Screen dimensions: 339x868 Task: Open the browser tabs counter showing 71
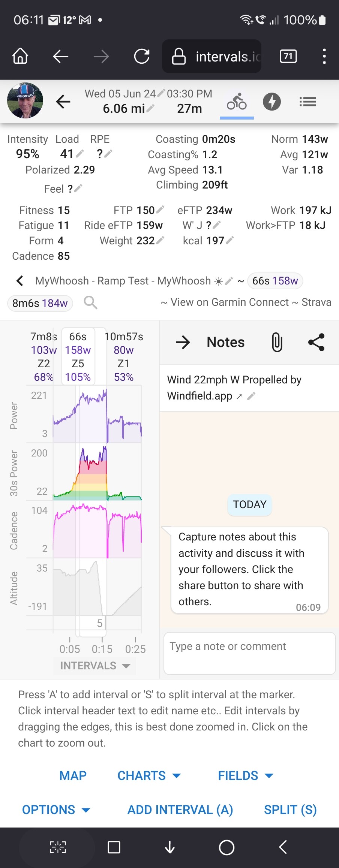(x=288, y=56)
